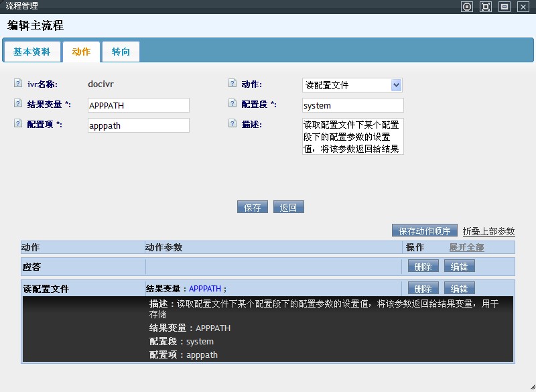Click the octagon icon in title bar
This screenshot has width=536, height=392.
point(467,7)
